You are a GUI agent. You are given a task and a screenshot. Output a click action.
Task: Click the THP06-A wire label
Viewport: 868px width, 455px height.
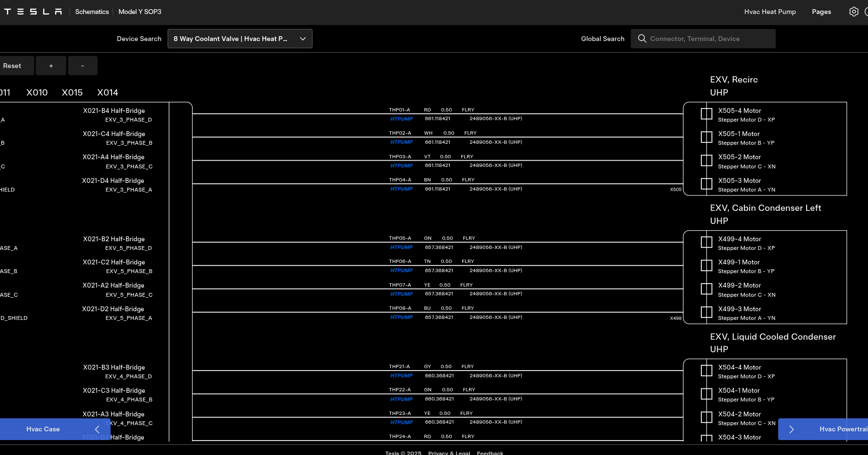tap(400, 262)
